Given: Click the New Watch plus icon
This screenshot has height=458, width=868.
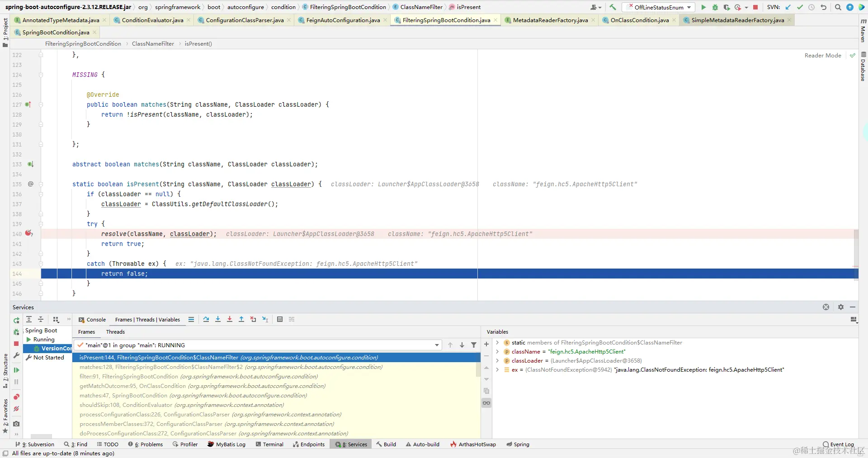Looking at the screenshot, I should (x=486, y=344).
